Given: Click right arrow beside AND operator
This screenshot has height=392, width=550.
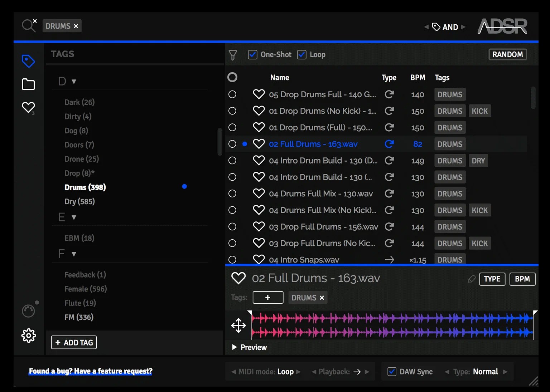Looking at the screenshot, I should tap(463, 27).
